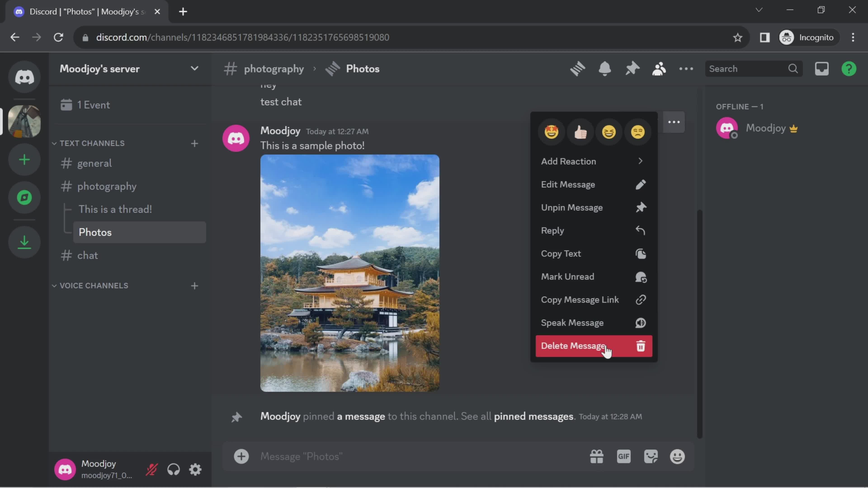868x488 pixels.
Task: Open the Inbox icon
Action: coord(821,69)
